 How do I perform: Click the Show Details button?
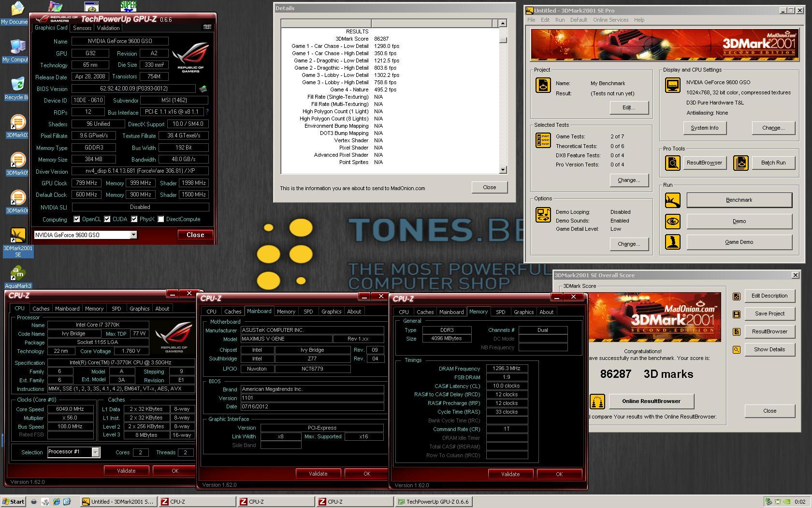click(x=769, y=349)
